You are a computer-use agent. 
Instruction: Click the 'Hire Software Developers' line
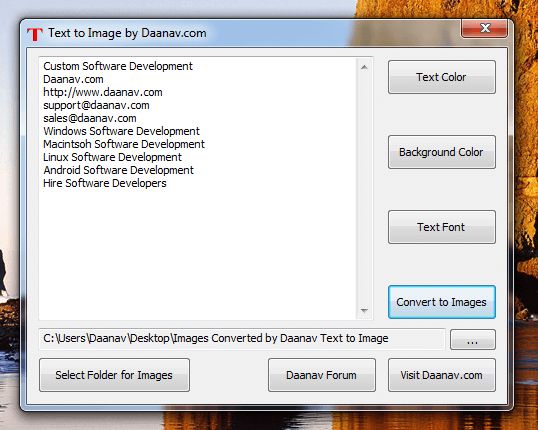tap(105, 183)
